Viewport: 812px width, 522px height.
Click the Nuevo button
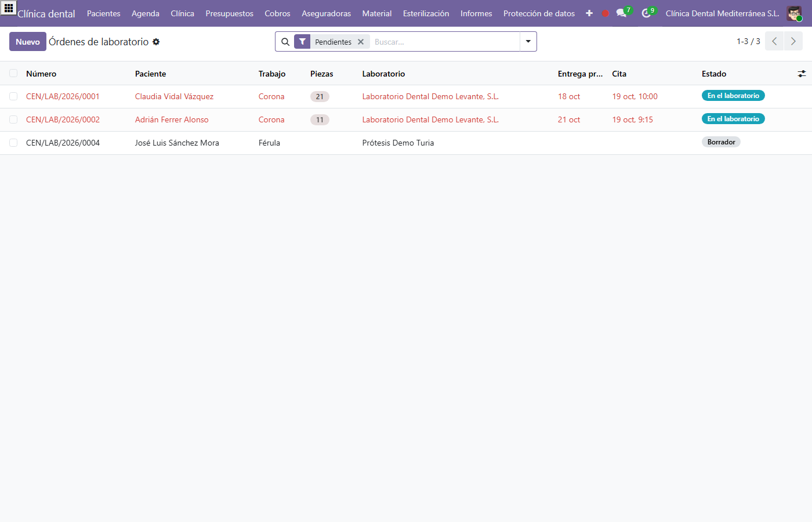coord(28,42)
